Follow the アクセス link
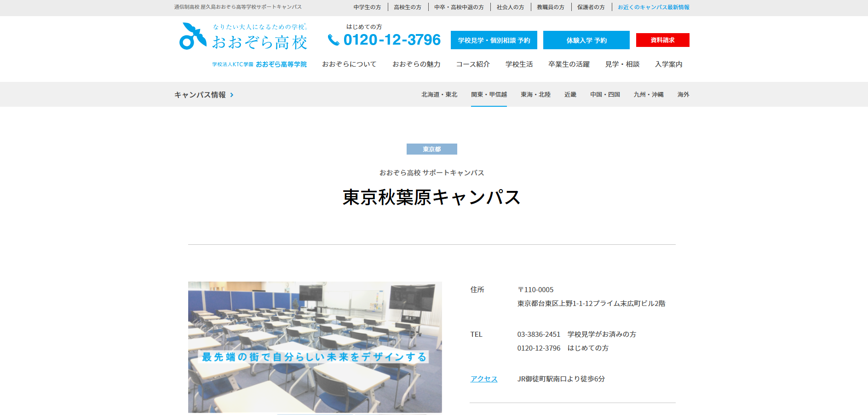Viewport: 868px width, 415px height. (x=483, y=379)
